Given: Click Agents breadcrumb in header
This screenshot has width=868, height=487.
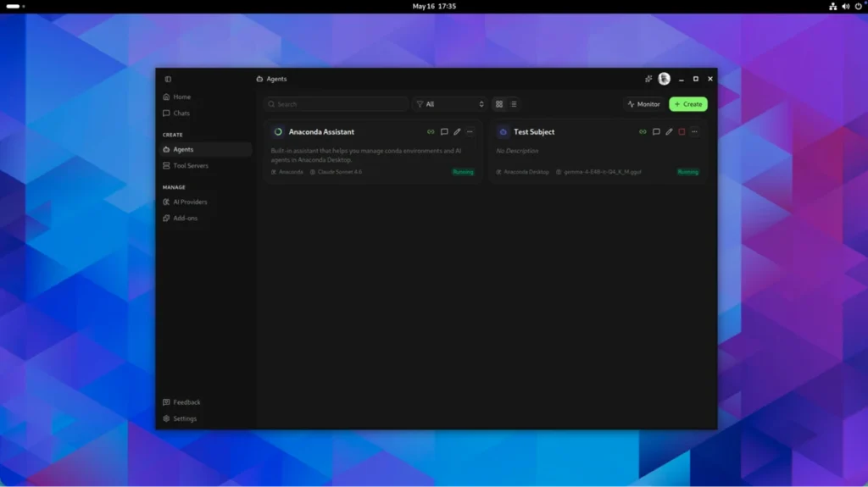Looking at the screenshot, I should click(x=272, y=79).
